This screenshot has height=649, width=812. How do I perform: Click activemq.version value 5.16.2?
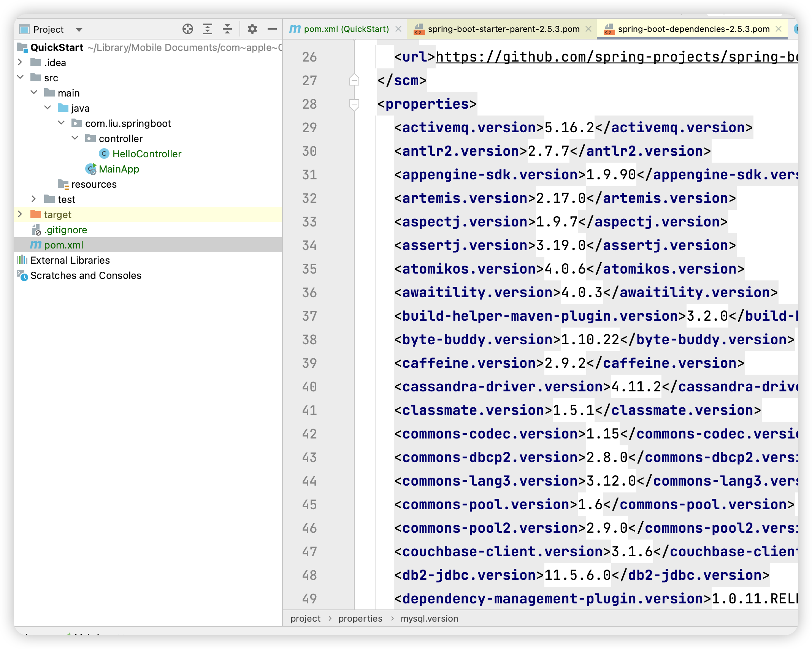click(569, 128)
